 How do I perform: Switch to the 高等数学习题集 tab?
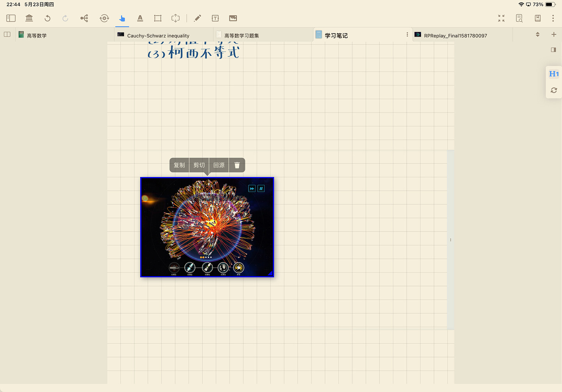(263, 35)
